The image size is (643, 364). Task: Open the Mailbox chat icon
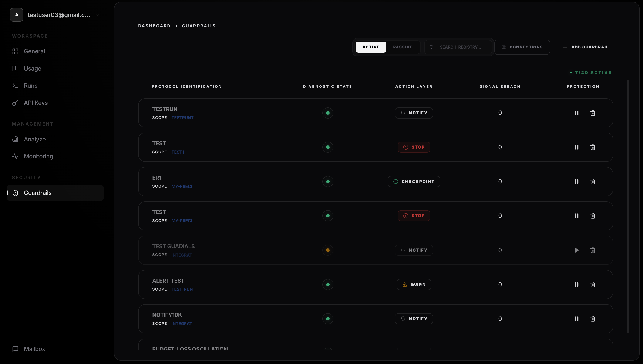15,349
